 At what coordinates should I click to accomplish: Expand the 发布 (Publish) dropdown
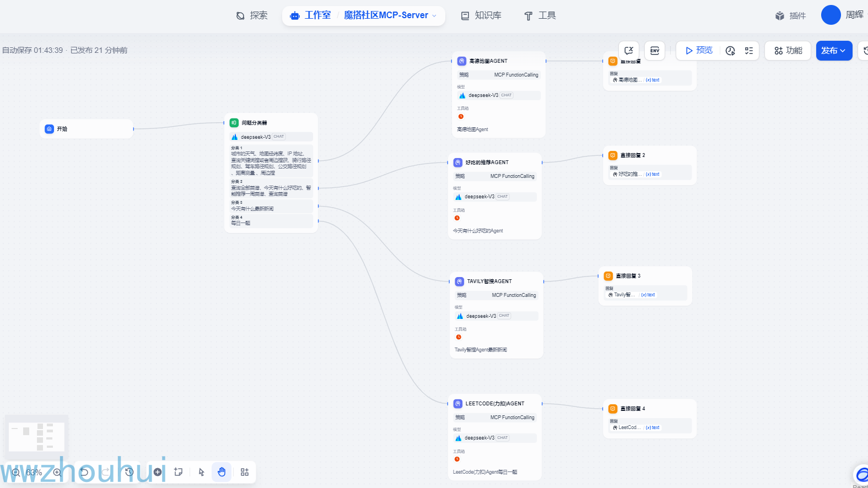tap(834, 51)
